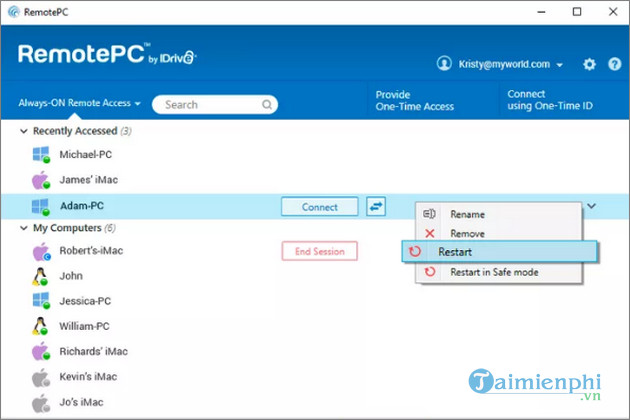Click the red X Remove icon

(x=430, y=233)
